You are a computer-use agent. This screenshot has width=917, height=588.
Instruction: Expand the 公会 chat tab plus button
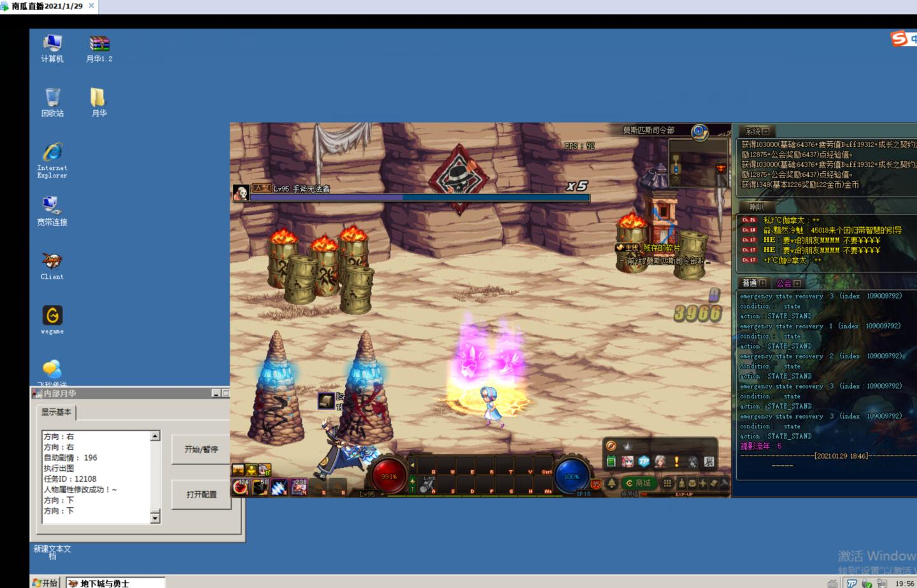[x=797, y=283]
